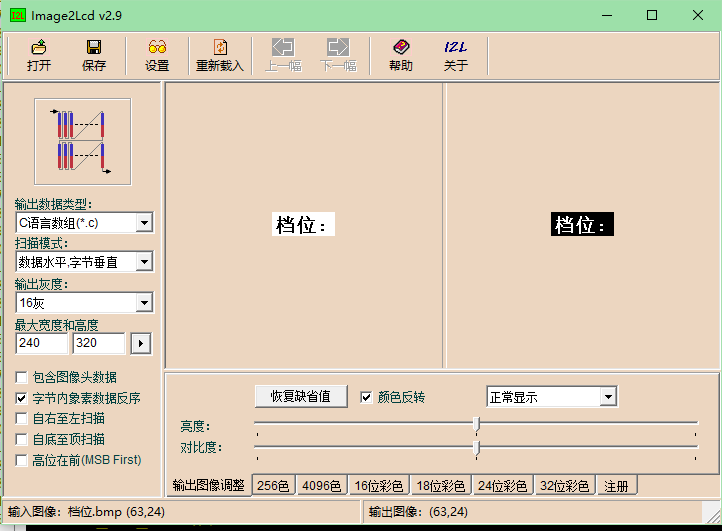
Task: Uncheck 字节内象素数据反序 checkbox
Action: (22, 398)
